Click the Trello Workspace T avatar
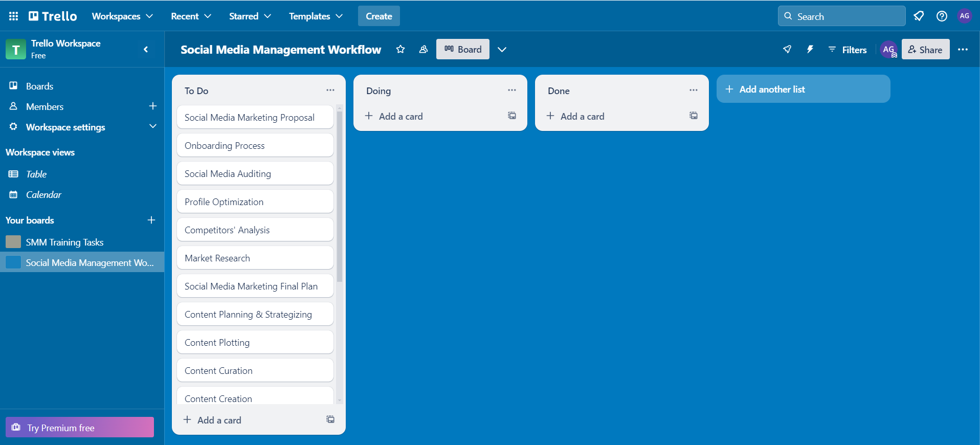980x445 pixels. click(x=16, y=49)
